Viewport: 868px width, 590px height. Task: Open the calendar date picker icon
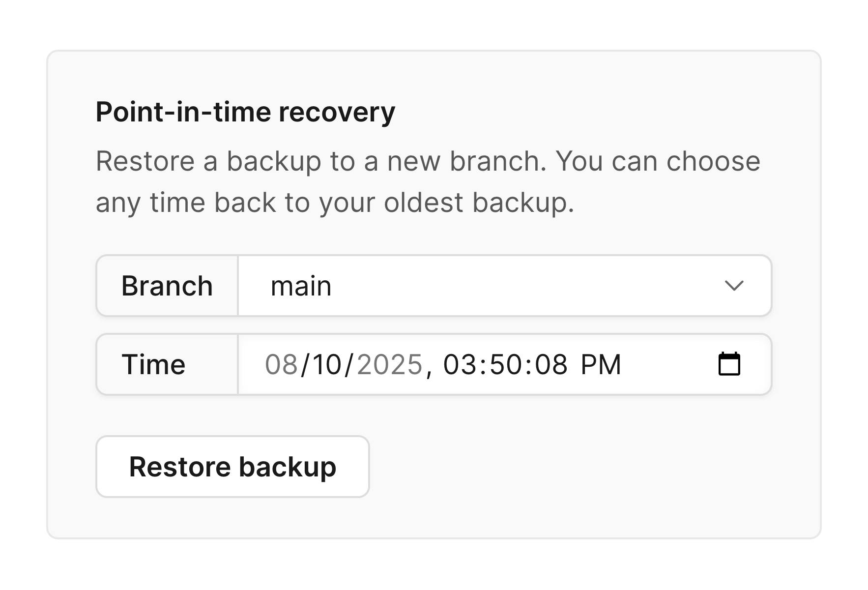pos(729,364)
